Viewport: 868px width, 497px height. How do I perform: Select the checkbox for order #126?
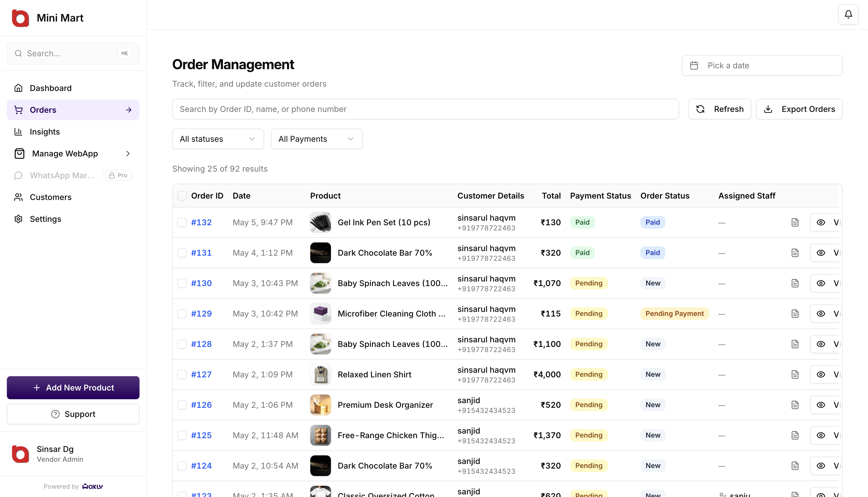182,405
